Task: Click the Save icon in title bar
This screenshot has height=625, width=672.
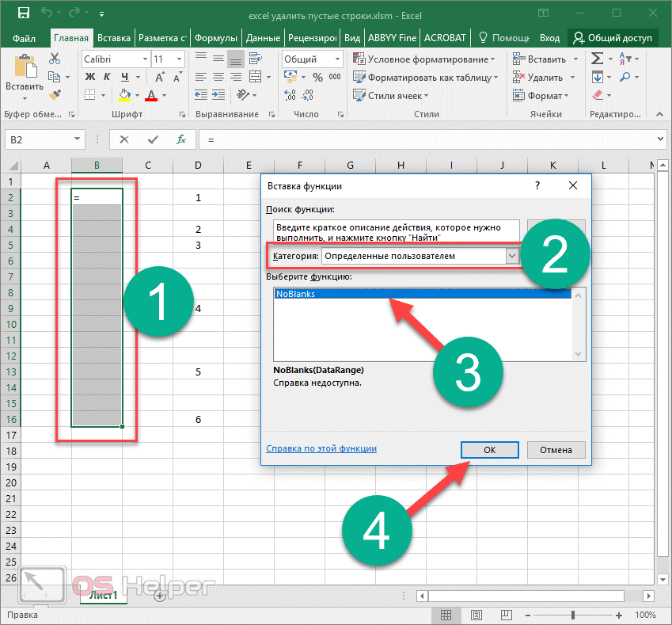Action: click(x=23, y=13)
